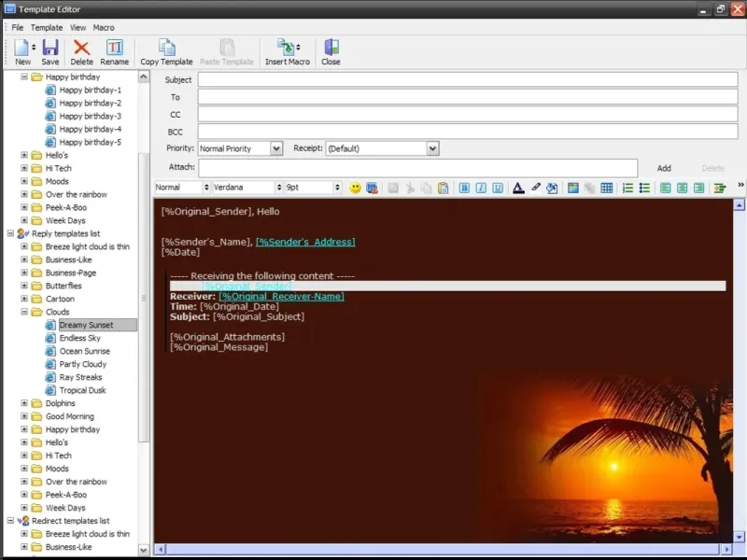
Task: Pick a font color with the A icon
Action: 518,188
